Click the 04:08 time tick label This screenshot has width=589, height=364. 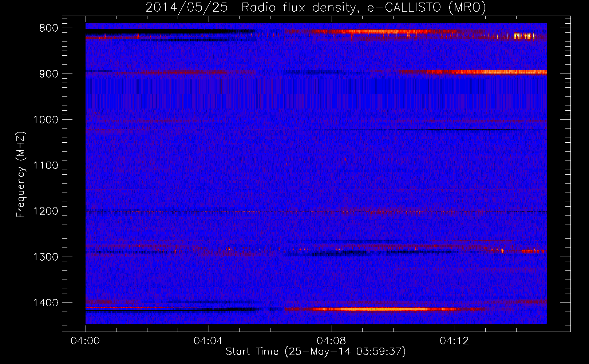click(x=331, y=341)
